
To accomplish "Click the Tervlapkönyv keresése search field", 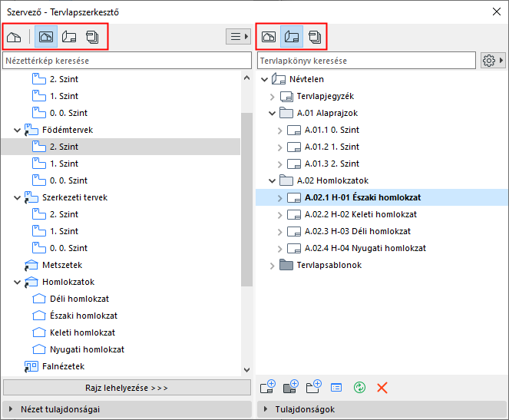I will (x=366, y=61).
